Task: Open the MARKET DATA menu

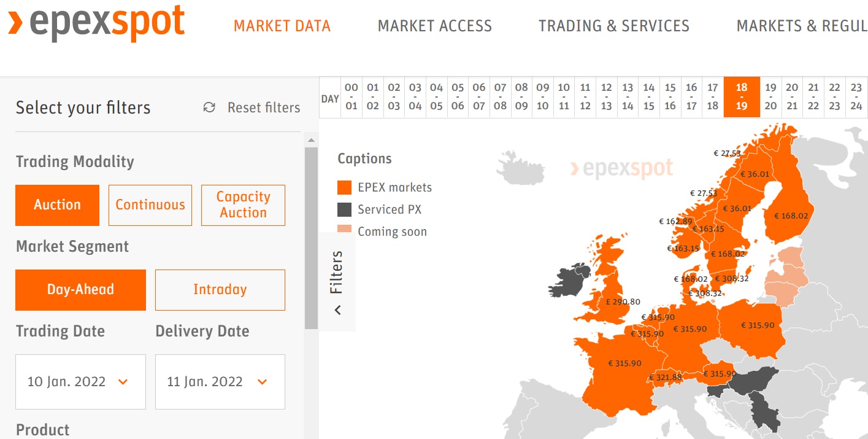Action: [x=282, y=26]
